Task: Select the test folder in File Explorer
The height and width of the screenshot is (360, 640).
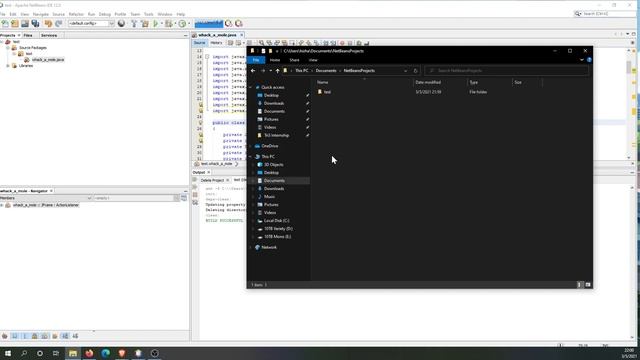Action: [x=327, y=92]
